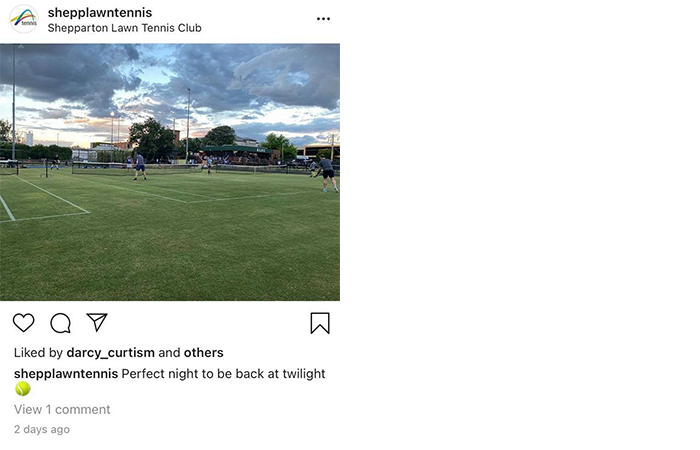
Task: Click the Liked by label
Action: [x=38, y=353]
